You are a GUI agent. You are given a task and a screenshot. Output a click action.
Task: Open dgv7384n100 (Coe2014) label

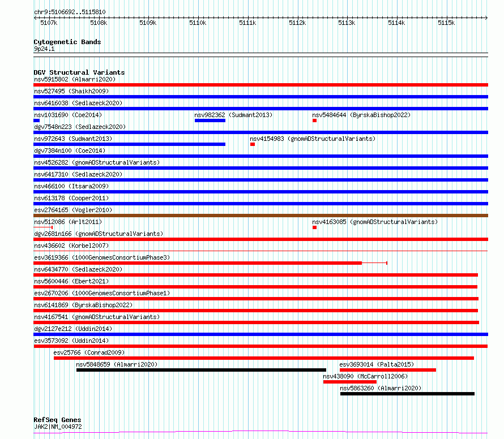pyautogui.click(x=70, y=150)
